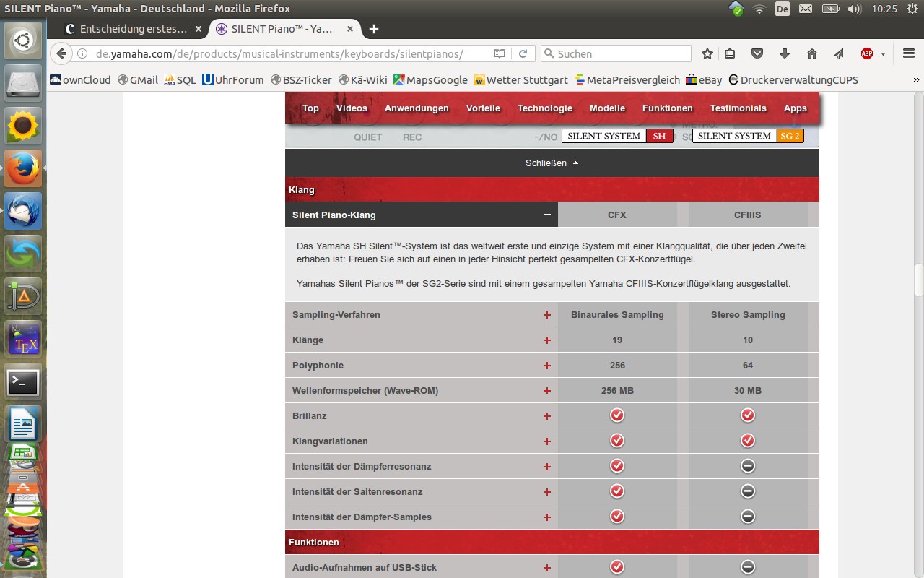The image size is (924, 578).
Task: Reload the page with the refresh icon
Action: tap(523, 53)
